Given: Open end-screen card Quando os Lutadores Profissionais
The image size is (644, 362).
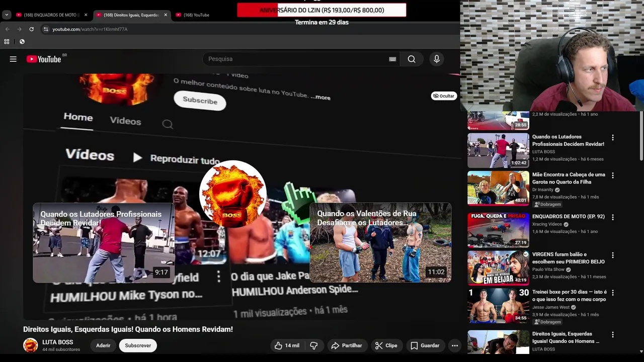Looking at the screenshot, I should (x=104, y=242).
